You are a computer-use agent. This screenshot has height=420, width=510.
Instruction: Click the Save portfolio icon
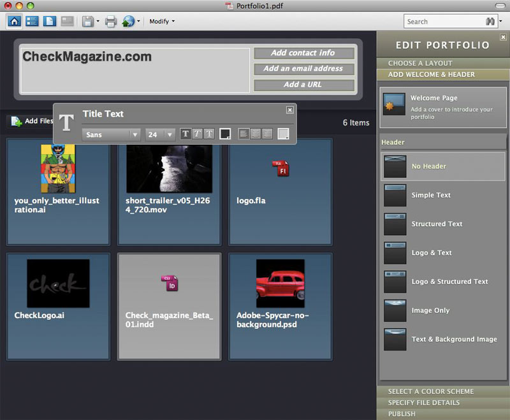pos(87,22)
